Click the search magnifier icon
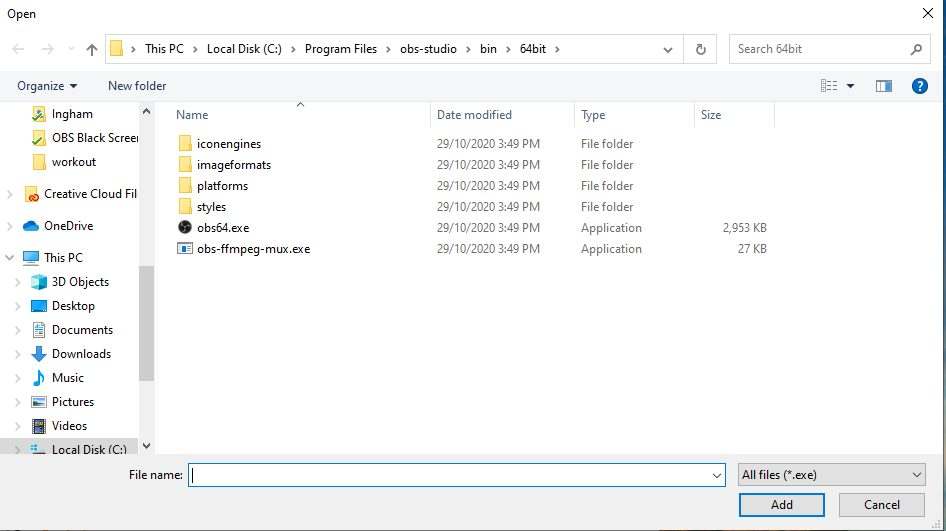This screenshot has height=531, width=946. (916, 49)
